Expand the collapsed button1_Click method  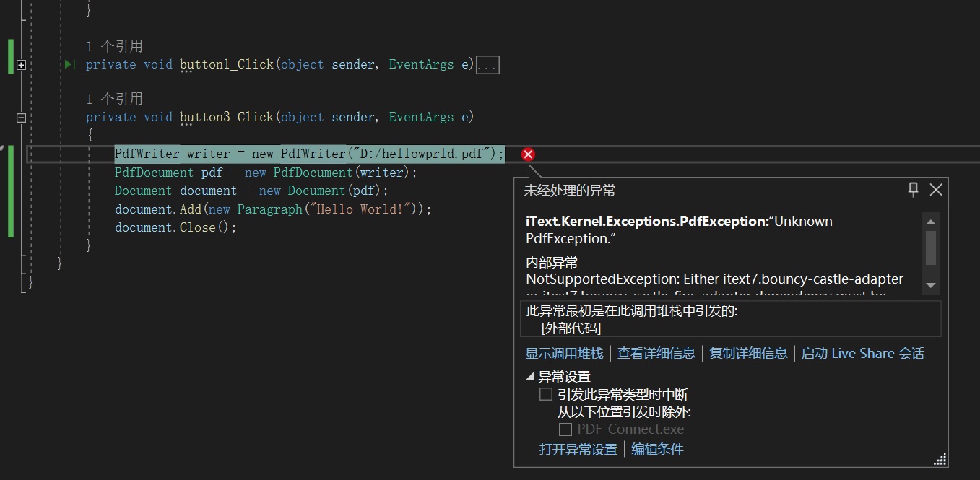pos(21,65)
